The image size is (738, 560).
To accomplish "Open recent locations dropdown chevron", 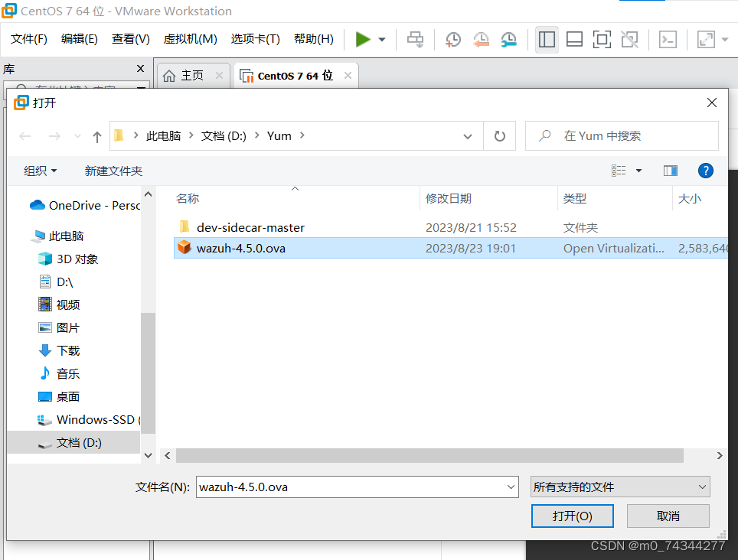I will pos(77,136).
